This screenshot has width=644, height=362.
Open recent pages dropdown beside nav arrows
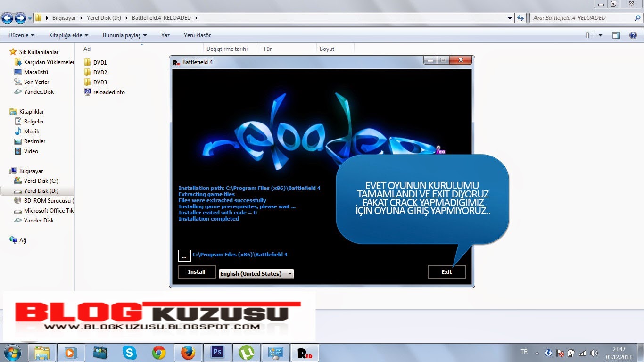pos(30,18)
